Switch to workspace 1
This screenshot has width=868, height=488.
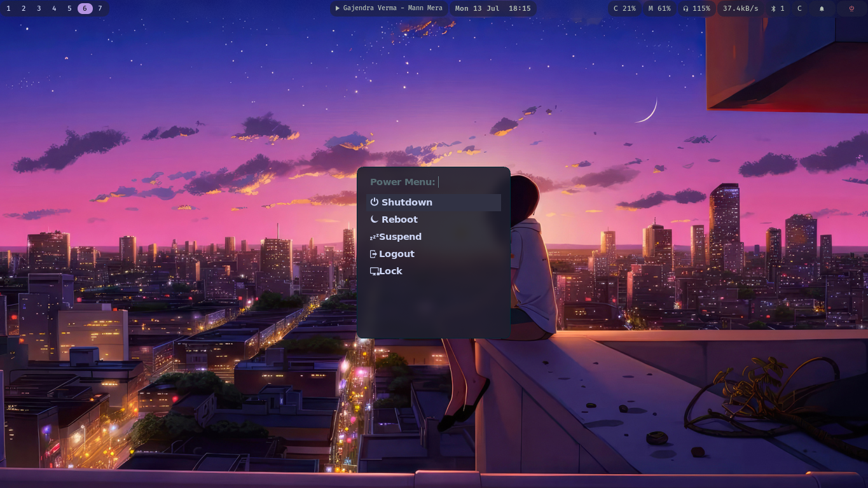click(8, 8)
